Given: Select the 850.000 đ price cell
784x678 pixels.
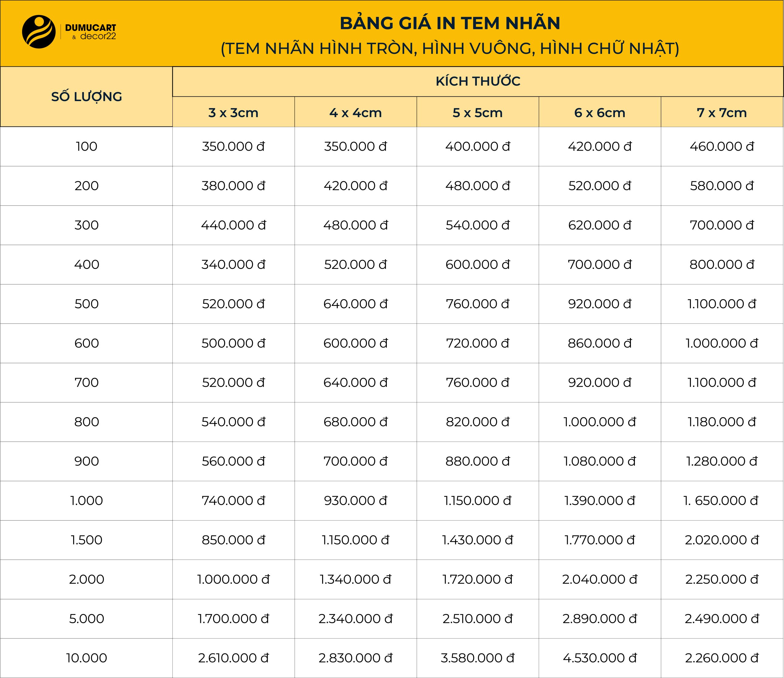Looking at the screenshot, I should tap(233, 540).
